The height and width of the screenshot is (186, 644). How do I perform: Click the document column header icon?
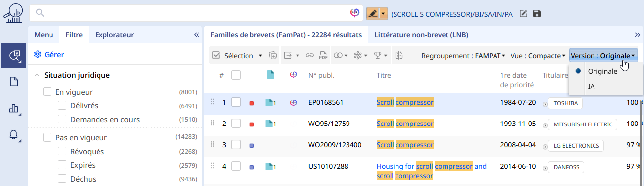[270, 75]
